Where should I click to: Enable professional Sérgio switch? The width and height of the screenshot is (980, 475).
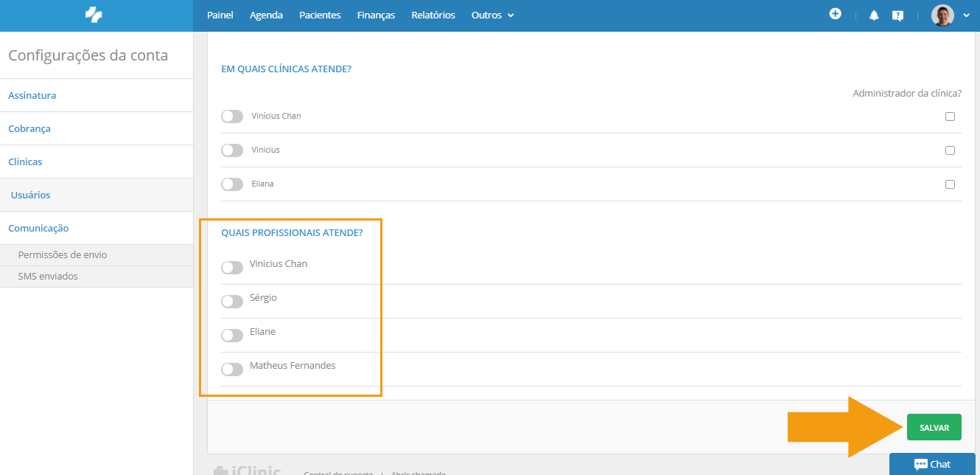coord(232,302)
